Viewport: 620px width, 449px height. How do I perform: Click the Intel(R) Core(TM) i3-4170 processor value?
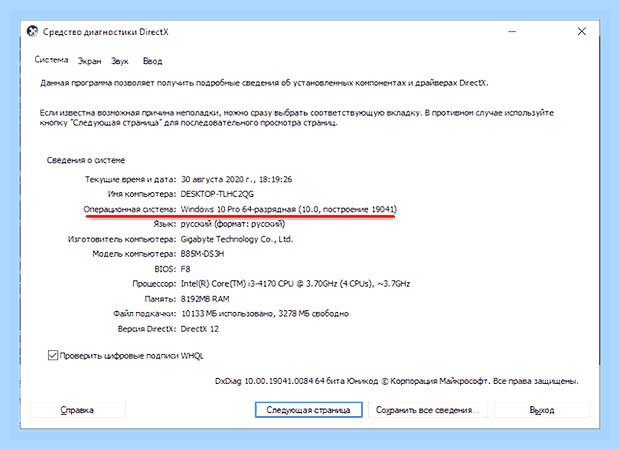tap(295, 283)
